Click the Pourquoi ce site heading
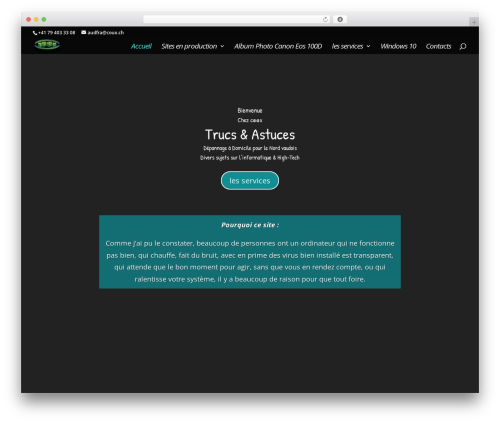Image resolution: width=500 pixels, height=423 pixels. (250, 225)
